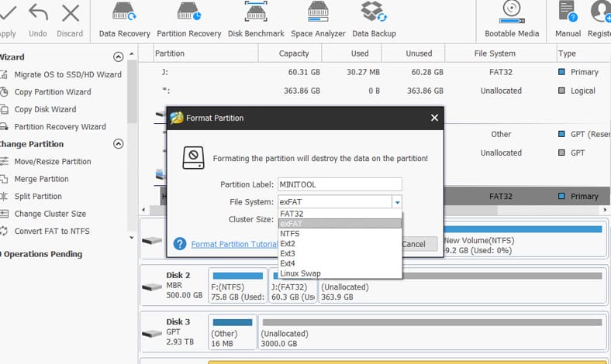Screen dimensions: 611x364
Task: Select the highlighted FAT32 Primary row
Action: coord(526,196)
